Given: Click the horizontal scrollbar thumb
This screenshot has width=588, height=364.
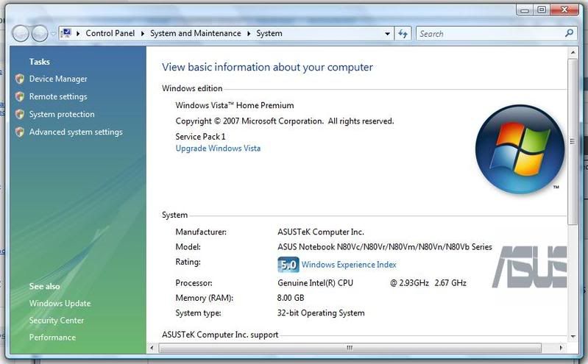Looking at the screenshot, I should tap(350, 348).
